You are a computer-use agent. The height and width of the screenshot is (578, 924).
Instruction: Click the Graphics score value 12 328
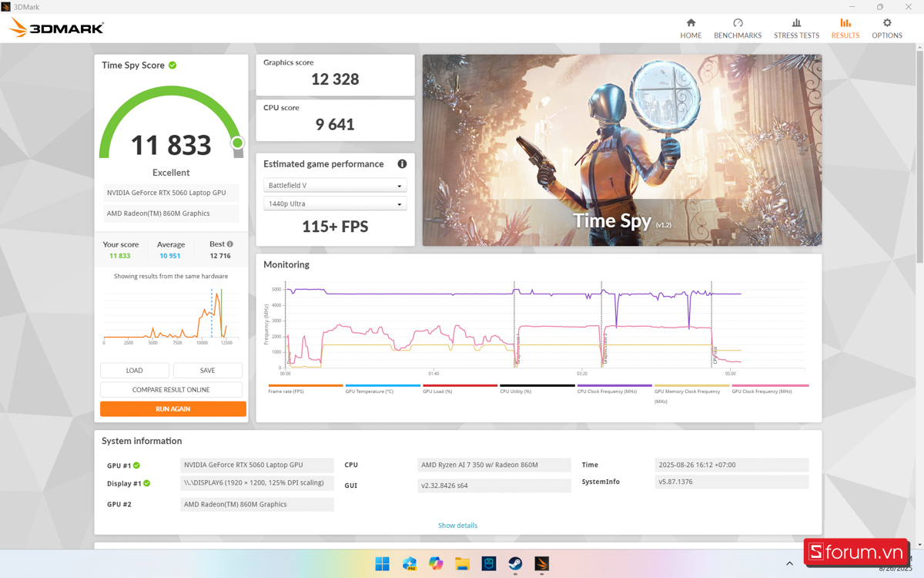pyautogui.click(x=335, y=79)
